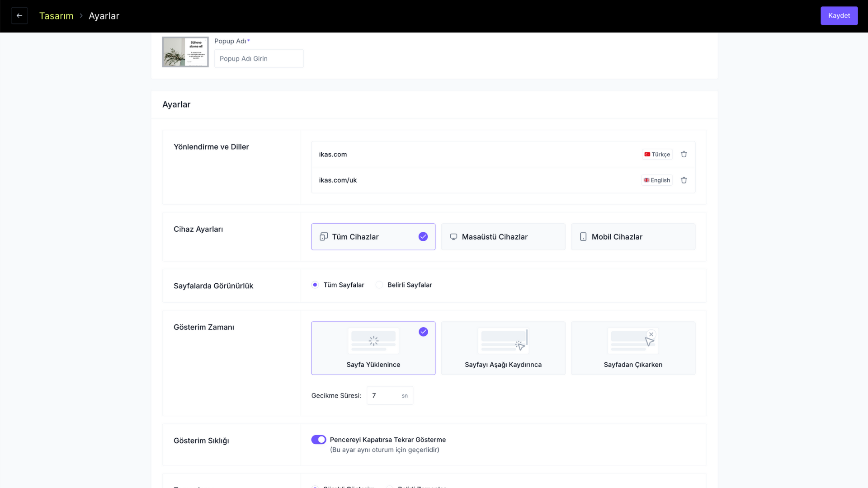Select Sayfayı Aşağı Kaydırınca display timing

click(x=503, y=348)
